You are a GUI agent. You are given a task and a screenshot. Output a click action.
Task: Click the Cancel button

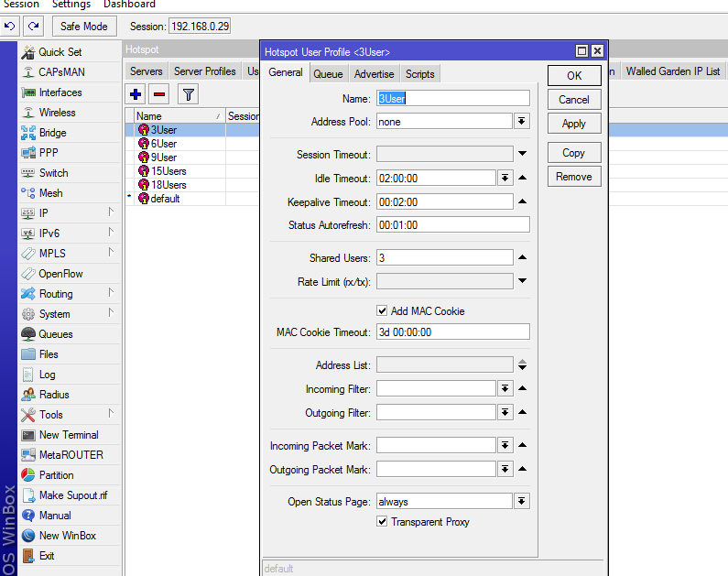pyautogui.click(x=574, y=100)
